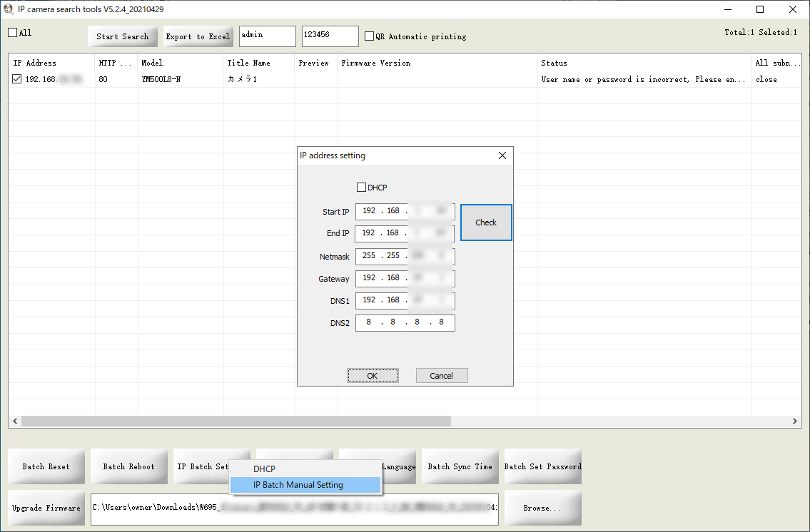
Task: Choose IP Batch Manual Setting menu item
Action: point(305,485)
